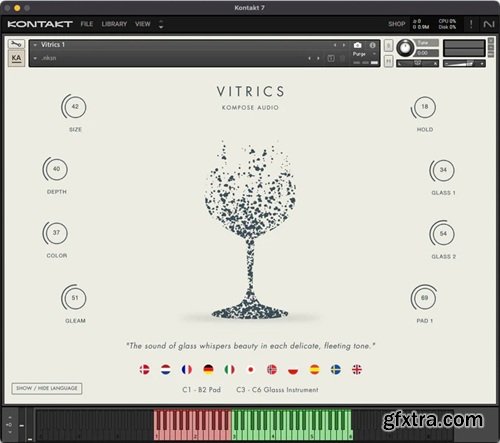This screenshot has width=500, height=443.
Task: Go to previous instrument arrow
Action: 335,45
